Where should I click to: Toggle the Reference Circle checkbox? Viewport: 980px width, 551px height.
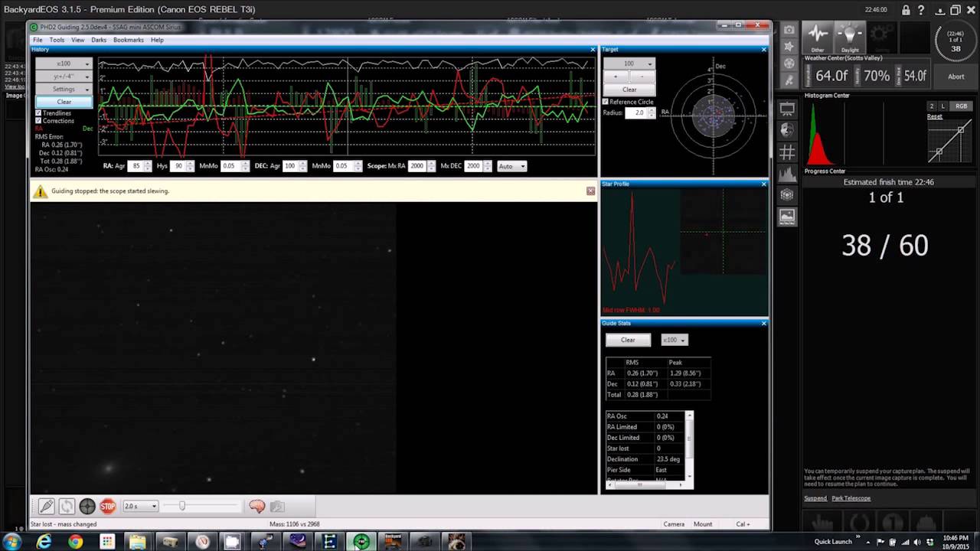click(606, 101)
